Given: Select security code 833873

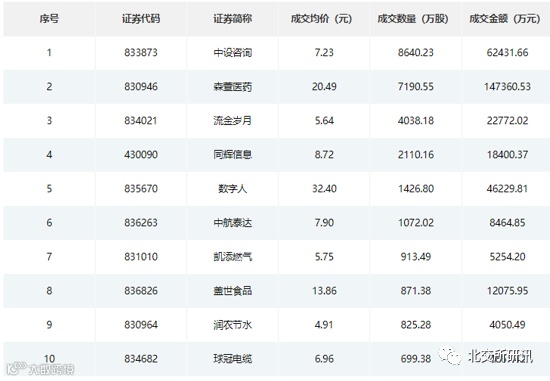Looking at the screenshot, I should [141, 53].
